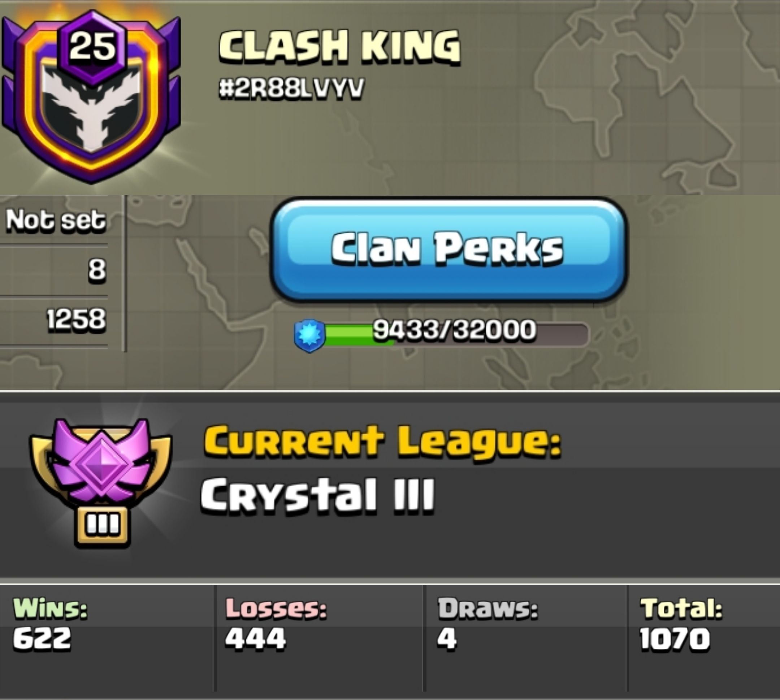
Task: Click the 1258 stat row
Action: (x=54, y=319)
